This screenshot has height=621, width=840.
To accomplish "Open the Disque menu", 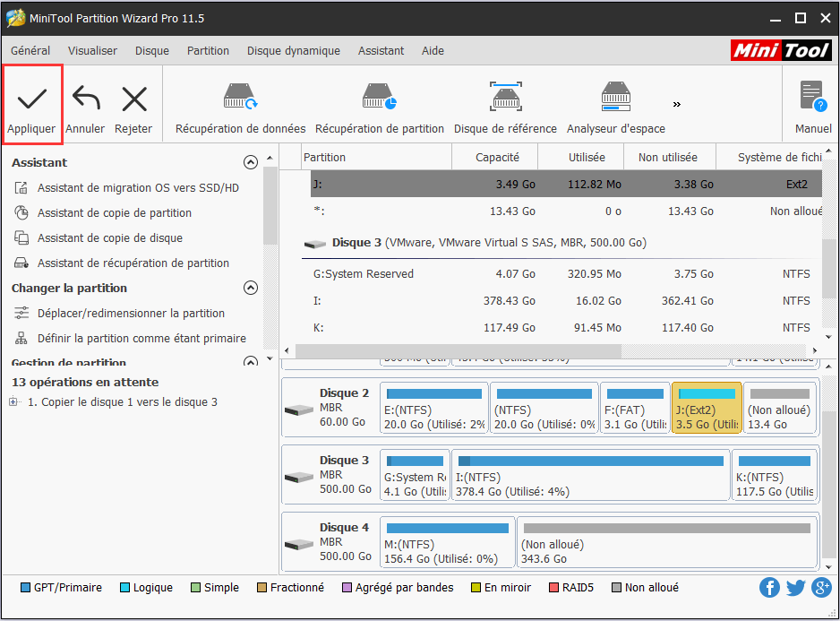I will [x=152, y=51].
